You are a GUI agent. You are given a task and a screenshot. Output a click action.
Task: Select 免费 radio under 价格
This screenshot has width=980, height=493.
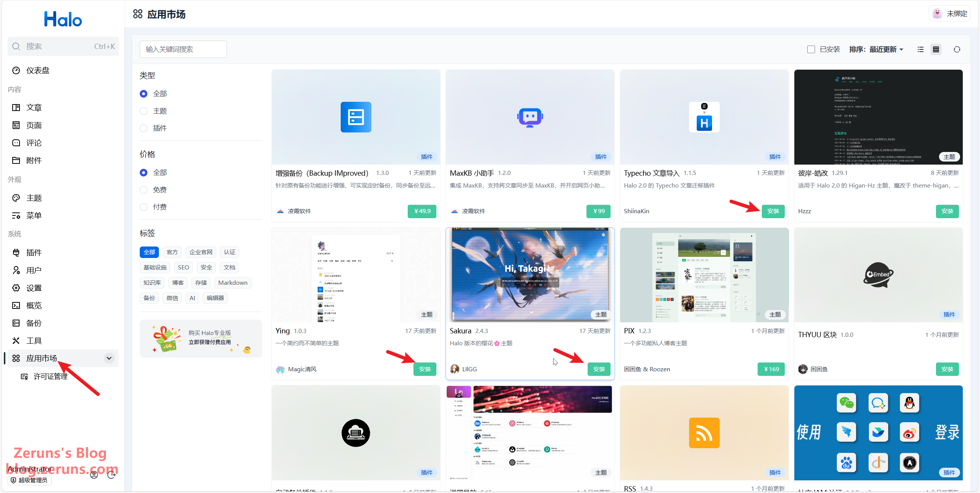[x=144, y=190]
